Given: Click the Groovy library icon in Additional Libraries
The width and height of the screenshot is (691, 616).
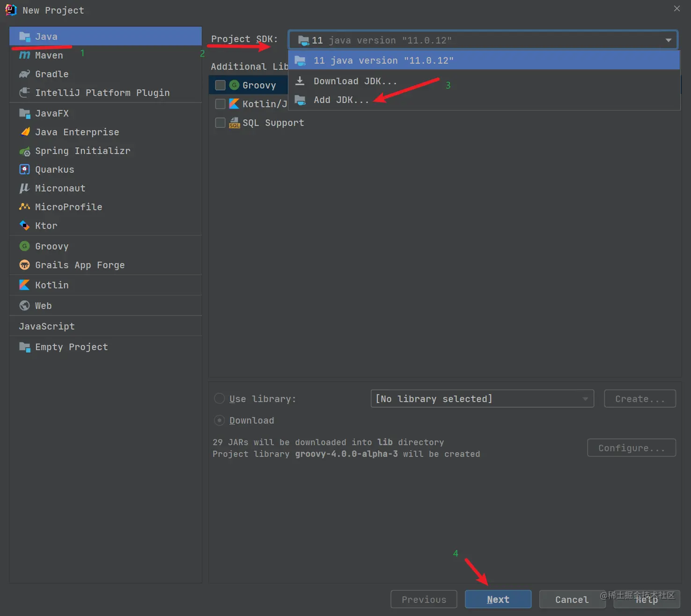Looking at the screenshot, I should [x=234, y=85].
